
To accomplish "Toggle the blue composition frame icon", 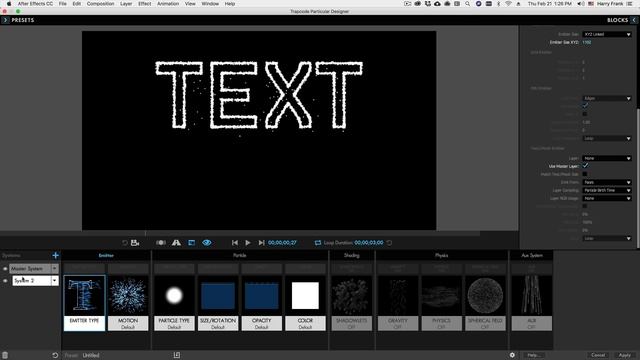I will coord(191,243).
